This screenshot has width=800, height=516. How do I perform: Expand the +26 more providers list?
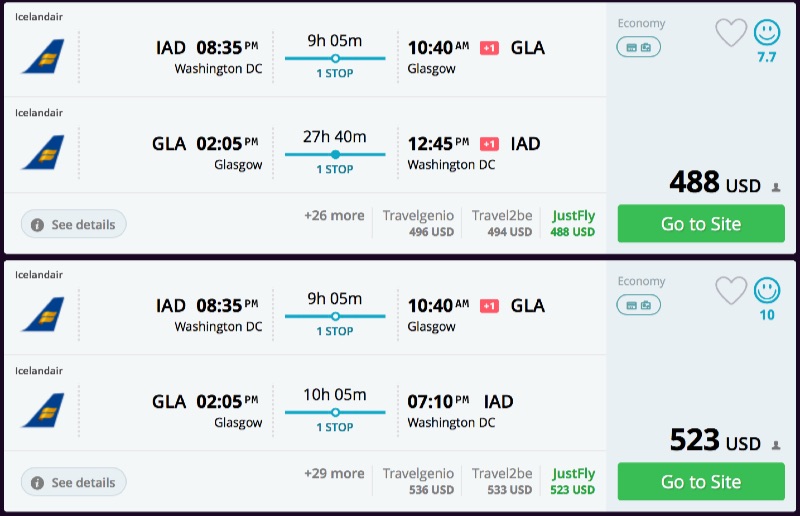334,216
